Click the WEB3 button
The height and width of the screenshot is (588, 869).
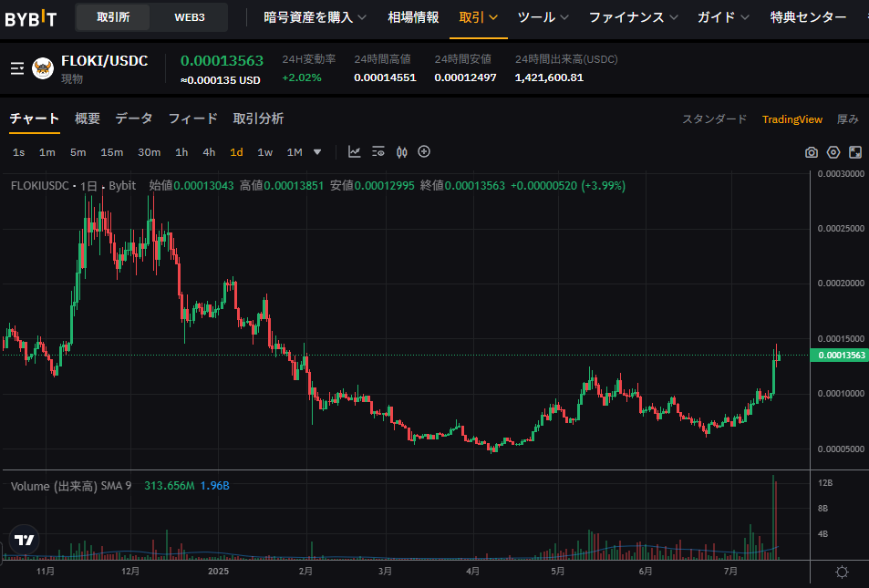tap(189, 17)
